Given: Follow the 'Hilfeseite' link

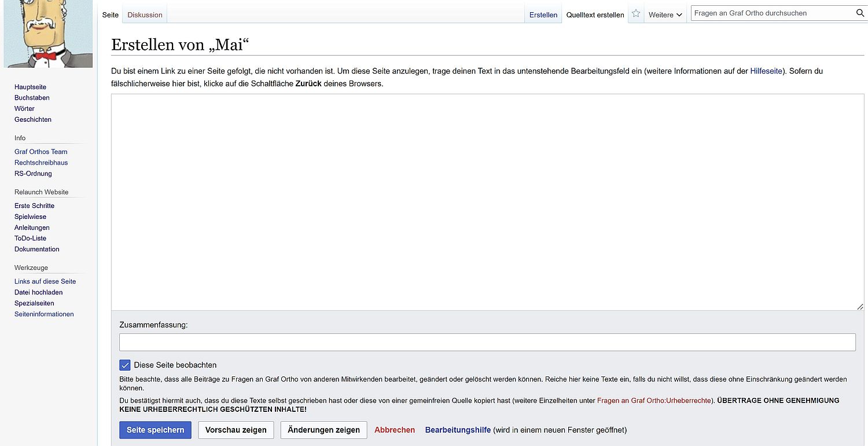Looking at the screenshot, I should [766, 71].
